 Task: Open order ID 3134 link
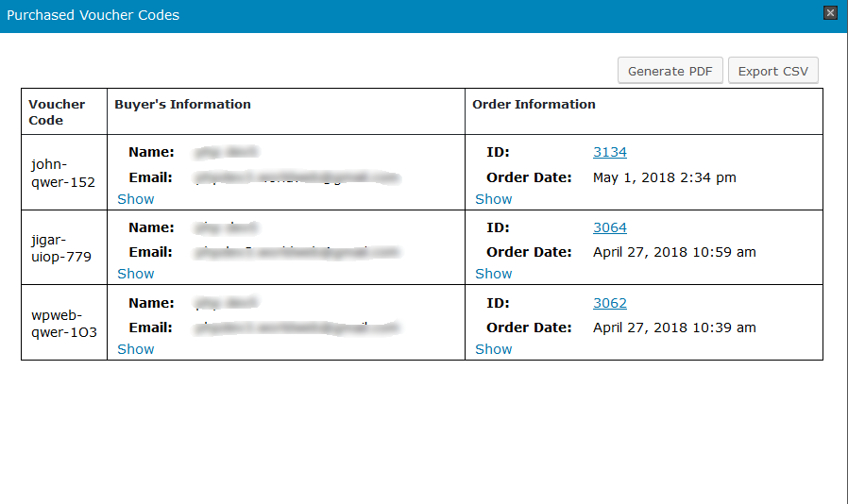click(609, 152)
